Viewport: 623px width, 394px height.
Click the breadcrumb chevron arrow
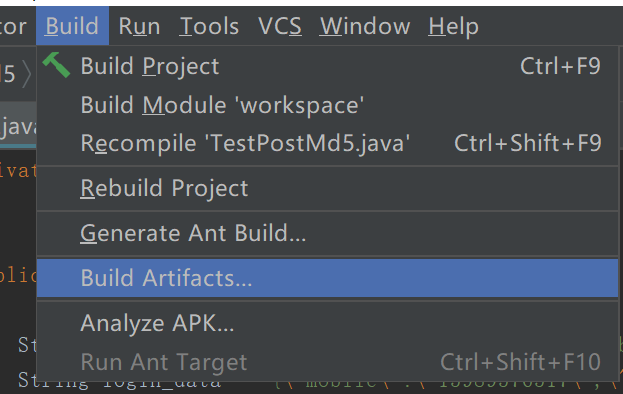pos(26,74)
